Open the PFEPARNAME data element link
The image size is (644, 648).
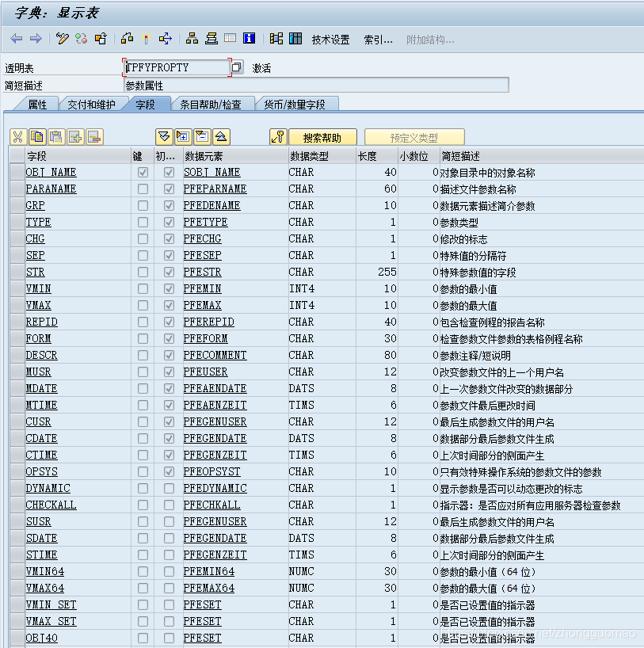215,189
